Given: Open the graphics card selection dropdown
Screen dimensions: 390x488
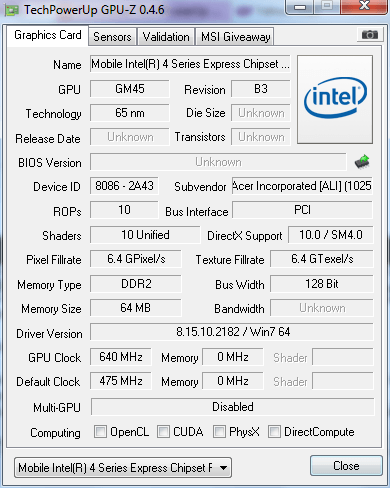Looking at the screenshot, I should (123, 468).
